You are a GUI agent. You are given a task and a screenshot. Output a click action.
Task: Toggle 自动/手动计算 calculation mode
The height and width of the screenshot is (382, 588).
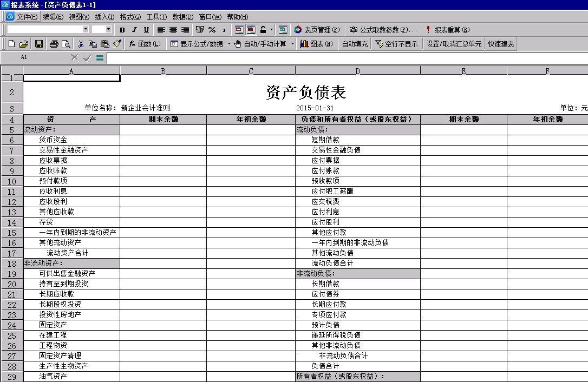(260, 44)
